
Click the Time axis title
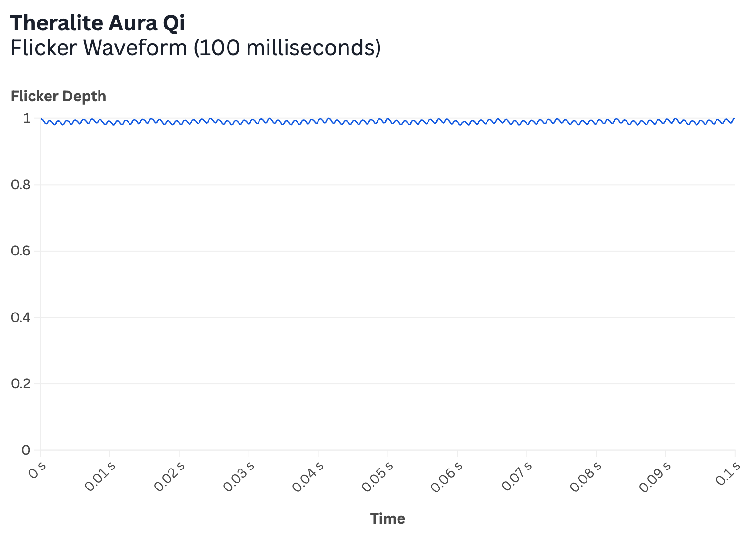(x=388, y=518)
